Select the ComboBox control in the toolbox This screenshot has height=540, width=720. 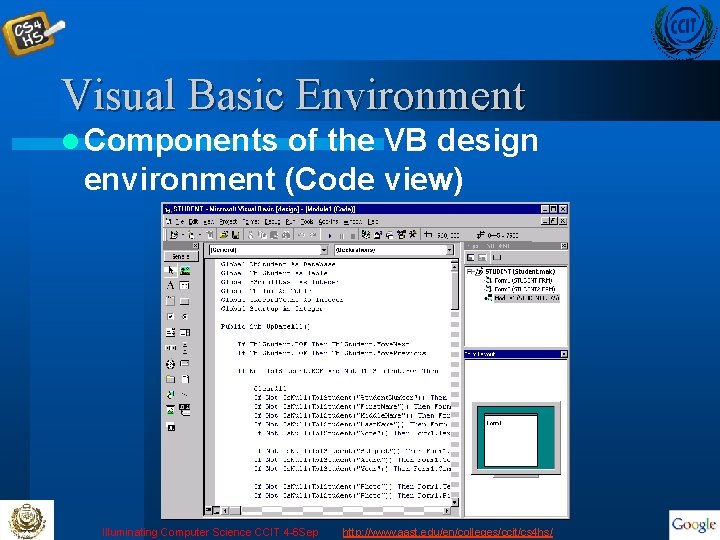click(x=170, y=332)
